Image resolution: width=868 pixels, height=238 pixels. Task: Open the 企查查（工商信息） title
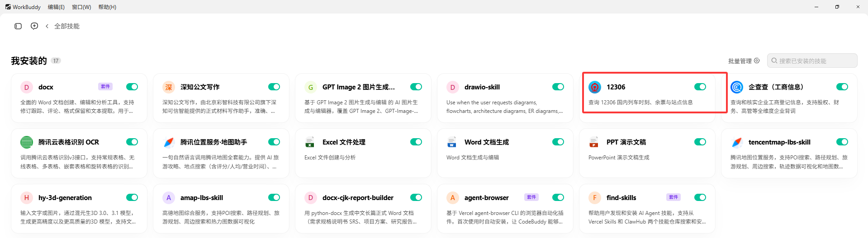pos(776,87)
